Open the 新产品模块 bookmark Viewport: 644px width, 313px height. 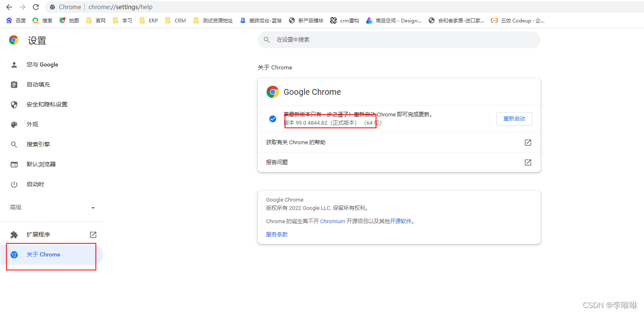[x=306, y=20]
